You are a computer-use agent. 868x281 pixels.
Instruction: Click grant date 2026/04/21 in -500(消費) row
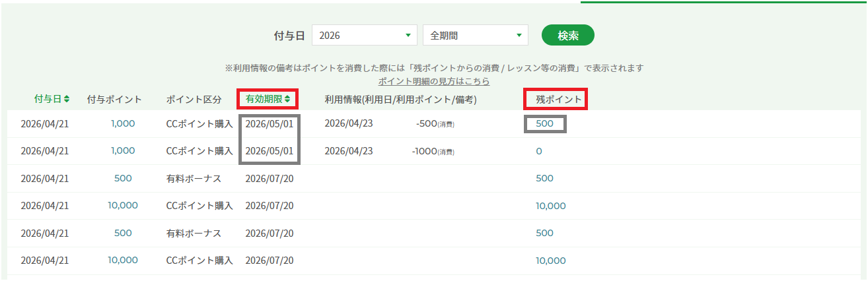coord(45,123)
